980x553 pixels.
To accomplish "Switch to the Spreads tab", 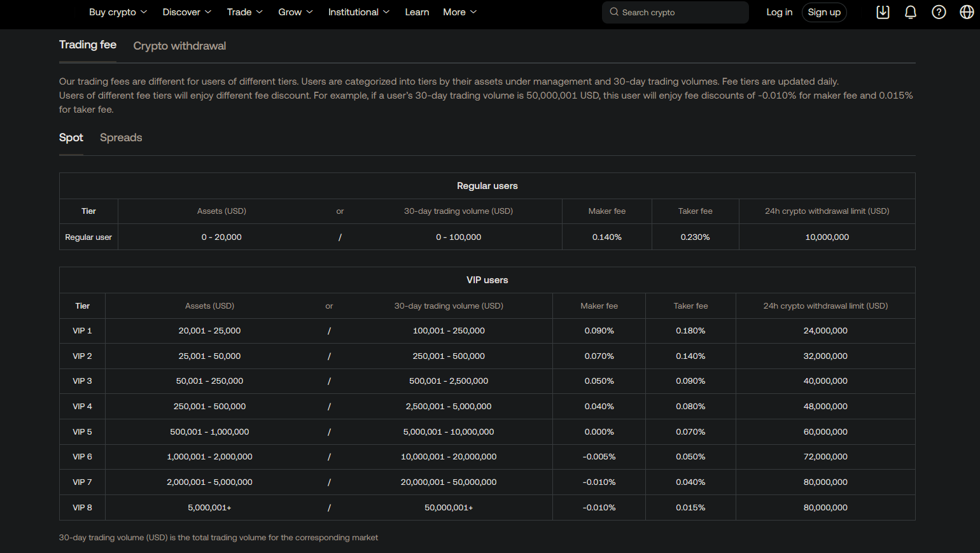I will coord(120,137).
